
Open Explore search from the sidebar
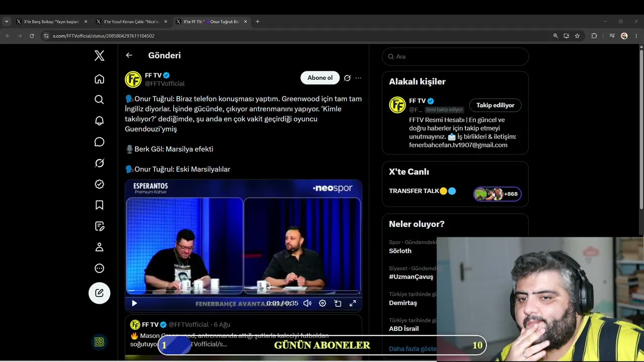click(100, 100)
